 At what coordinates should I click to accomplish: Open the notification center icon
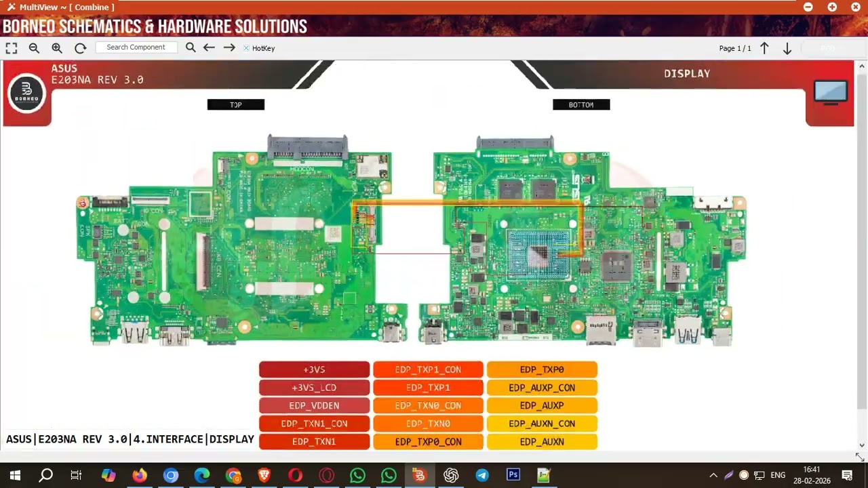coord(847,475)
